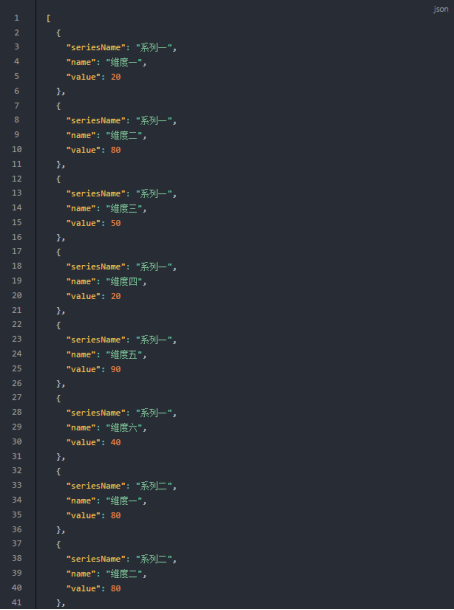454x610 pixels.
Task: Click the closing brace on line 36
Action: 59,530
